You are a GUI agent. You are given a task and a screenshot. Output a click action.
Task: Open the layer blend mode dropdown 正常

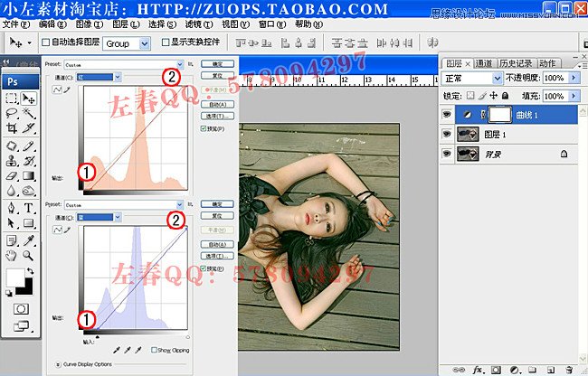pos(470,79)
